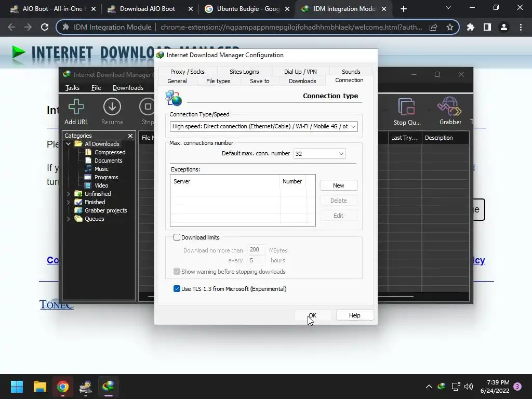
Task: Open a new Chrome tab
Action: point(403,9)
